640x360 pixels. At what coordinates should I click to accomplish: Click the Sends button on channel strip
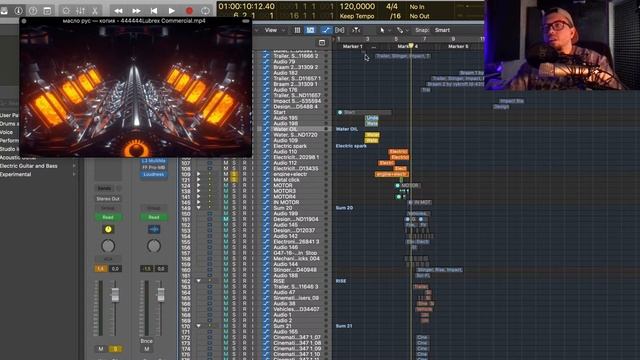point(105,188)
